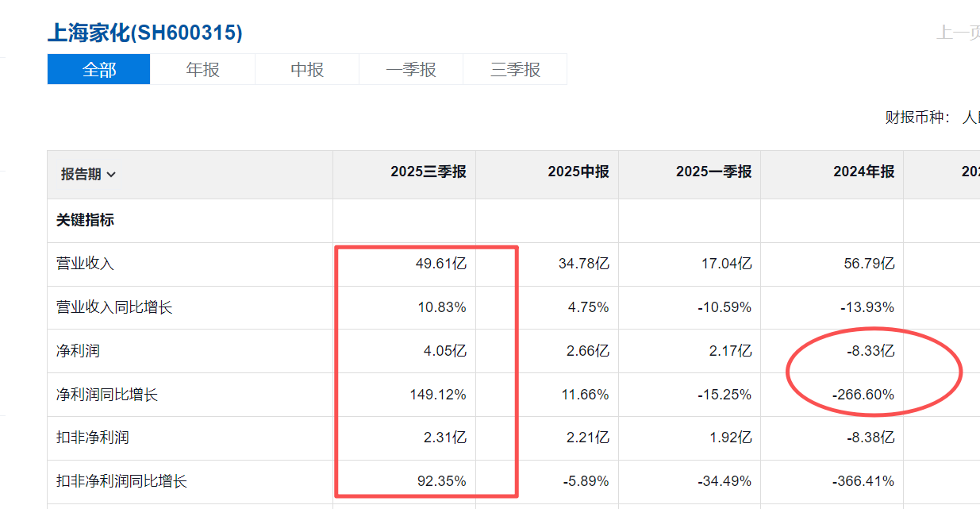Click the 净利润同比增长 row label
This screenshot has height=509, width=980.
pos(106,395)
